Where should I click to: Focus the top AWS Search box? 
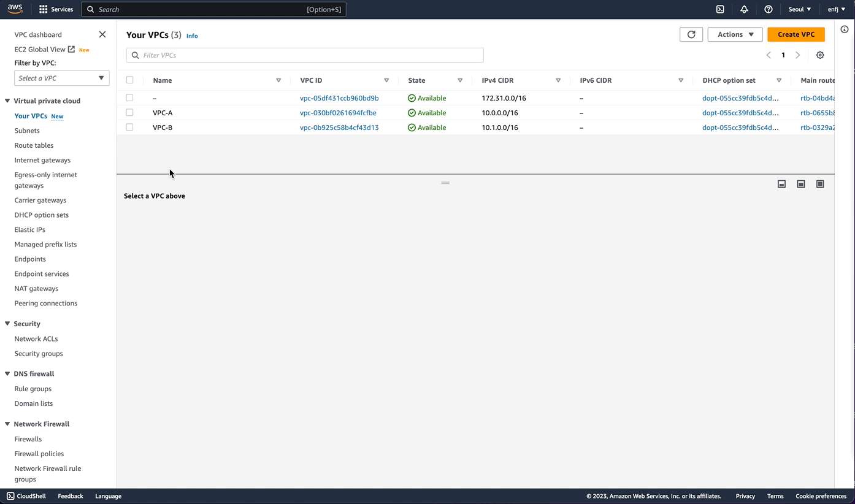point(213,9)
